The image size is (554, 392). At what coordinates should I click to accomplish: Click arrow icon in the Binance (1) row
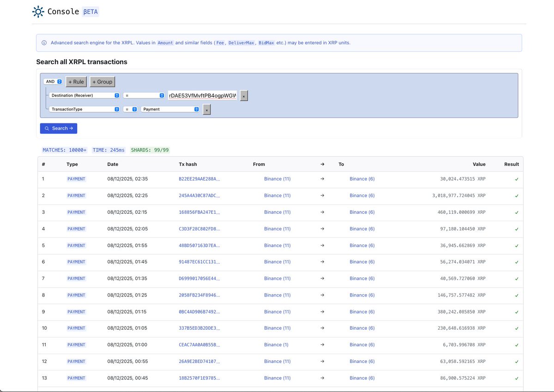(322, 344)
